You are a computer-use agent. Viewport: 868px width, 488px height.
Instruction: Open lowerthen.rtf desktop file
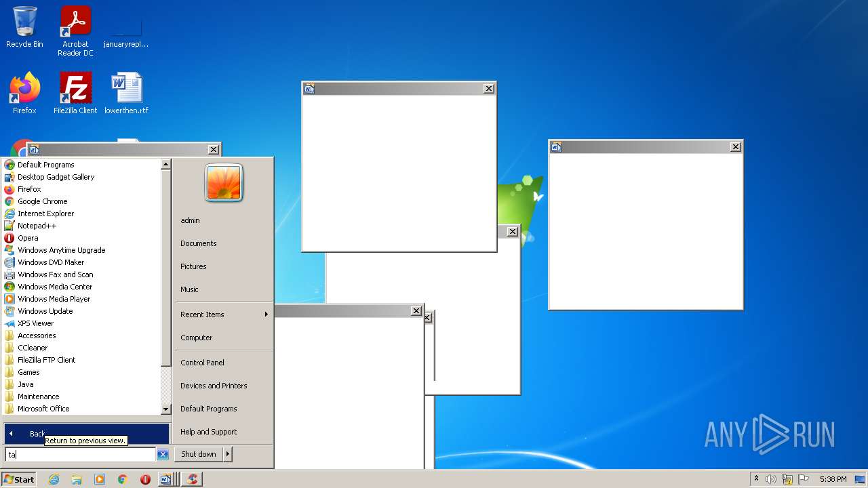(x=126, y=93)
